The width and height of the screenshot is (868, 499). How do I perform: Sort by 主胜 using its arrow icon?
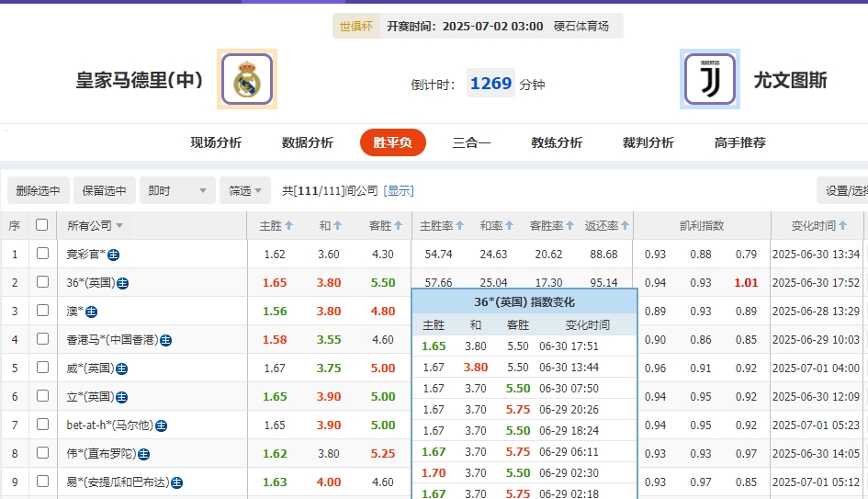point(289,226)
